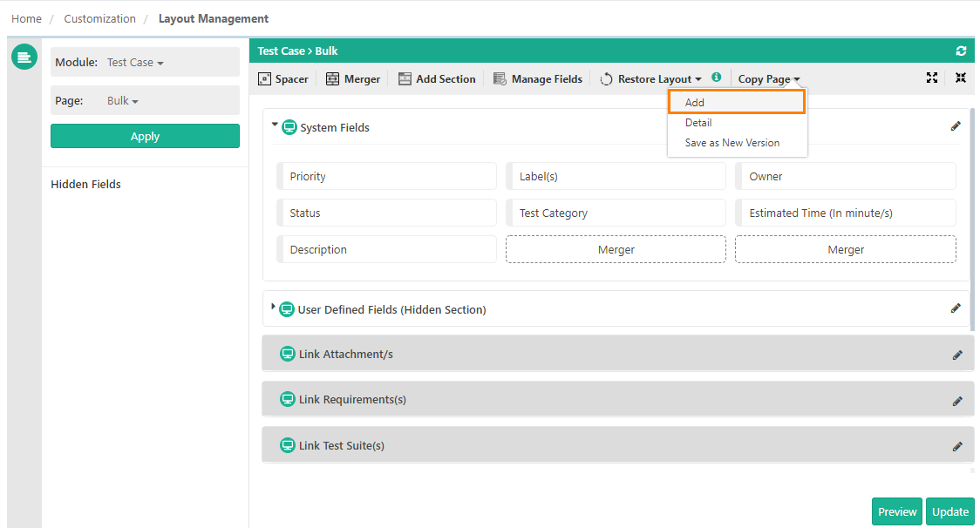Click the Add Section icon

(404, 78)
